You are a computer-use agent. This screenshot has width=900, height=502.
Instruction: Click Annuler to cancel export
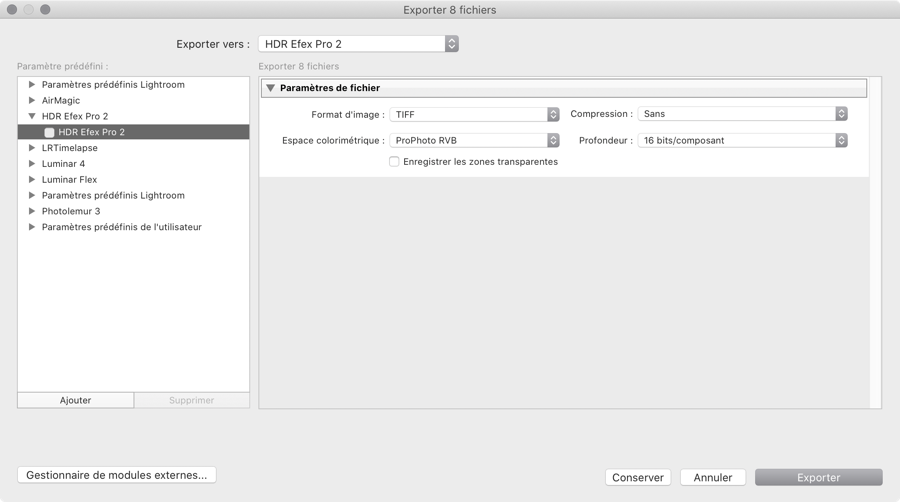713,477
